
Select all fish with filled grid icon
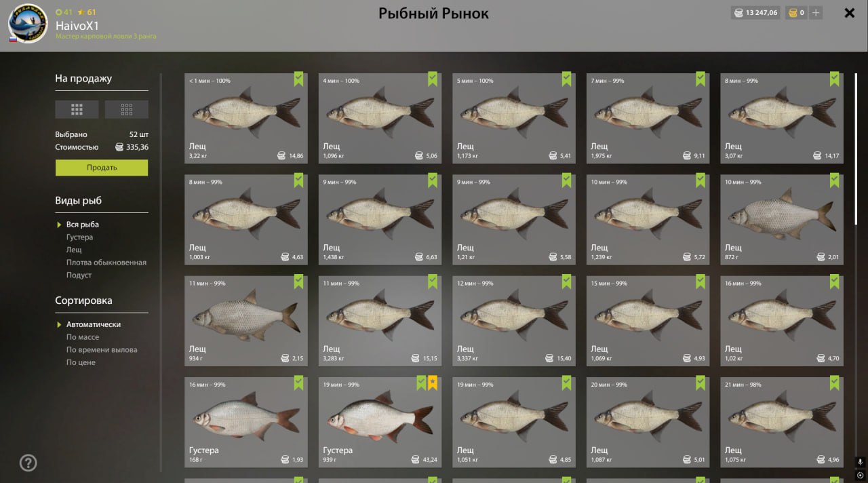coord(77,109)
